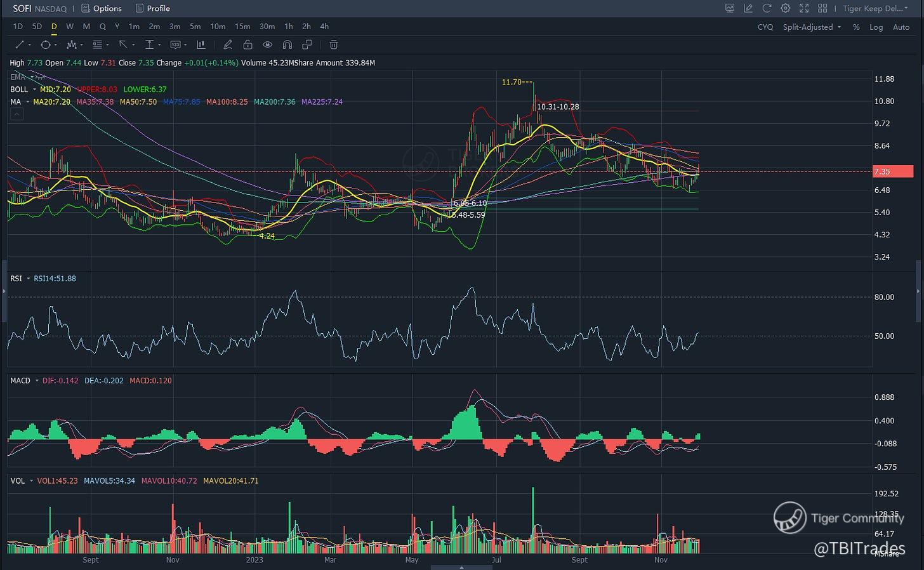Open the Tiger Keep Del... dropdown
Image resolution: width=924 pixels, height=570 pixels.
pyautogui.click(x=875, y=8)
